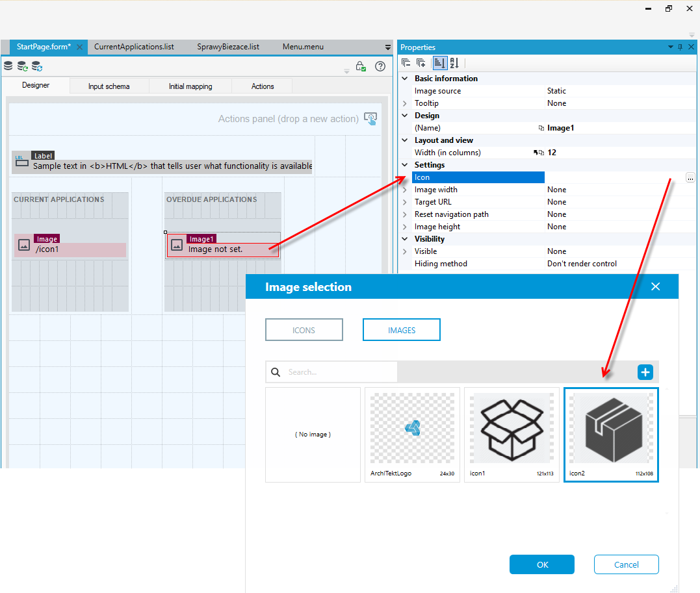Collapse the Basic information section
Screen dimensions: 700x593
tap(404, 79)
